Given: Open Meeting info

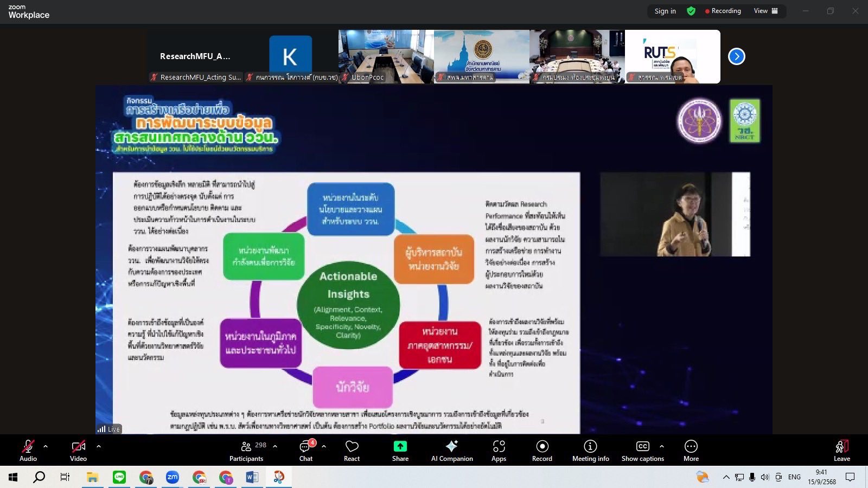Looking at the screenshot, I should 590,450.
